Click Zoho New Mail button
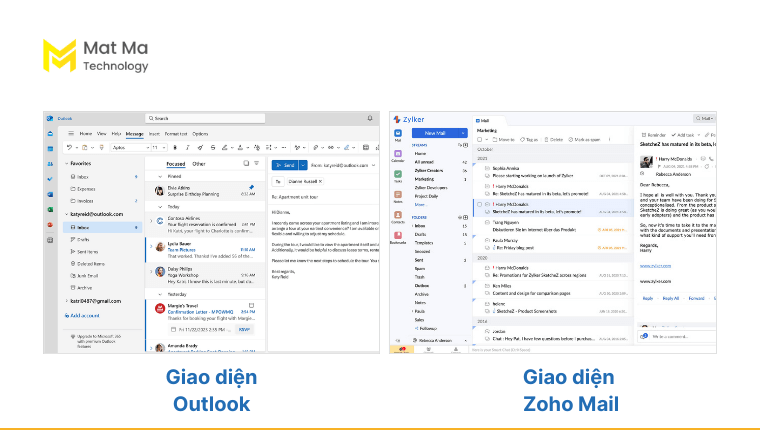The width and height of the screenshot is (760, 430). (x=435, y=133)
